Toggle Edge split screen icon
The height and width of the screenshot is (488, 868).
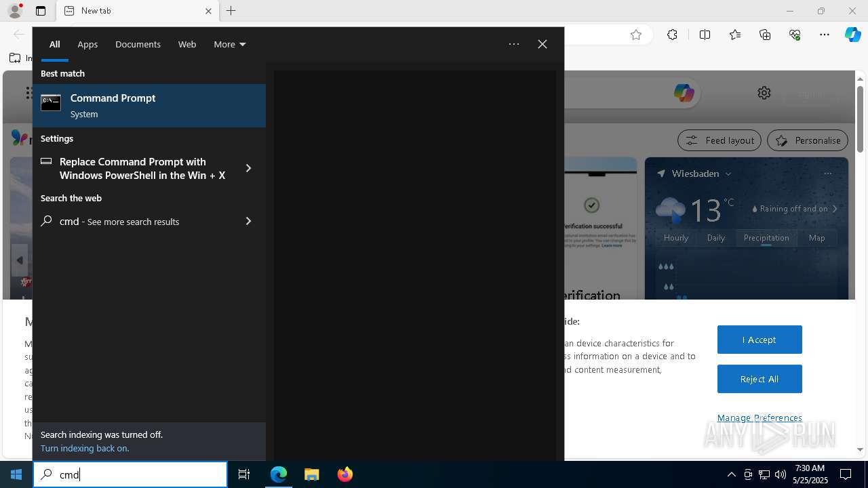pos(705,35)
